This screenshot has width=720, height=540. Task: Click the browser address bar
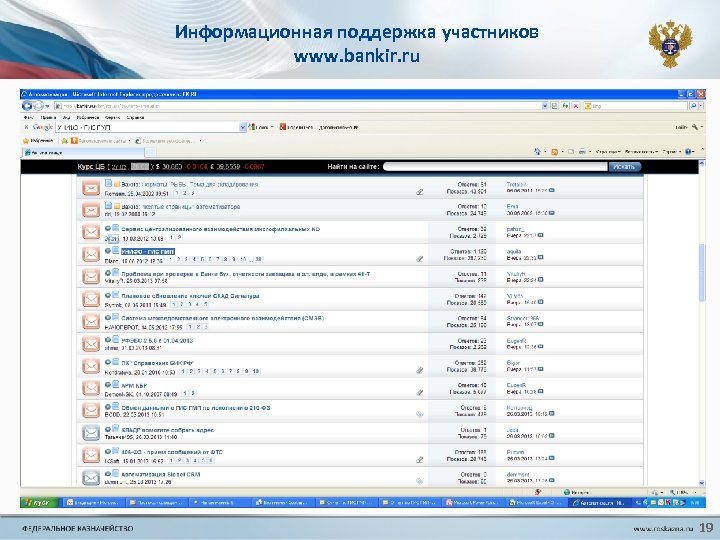pyautogui.click(x=298, y=106)
